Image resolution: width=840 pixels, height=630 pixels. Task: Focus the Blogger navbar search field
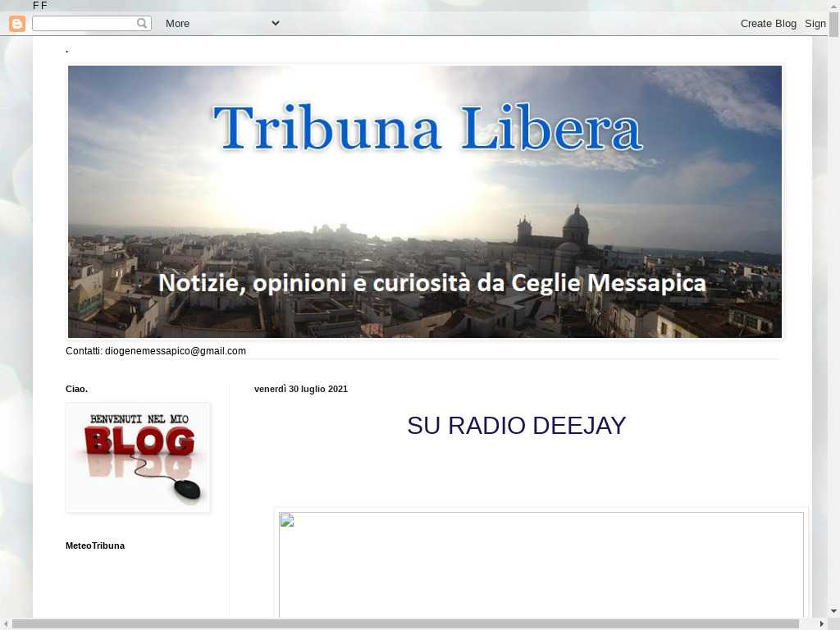pos(92,23)
